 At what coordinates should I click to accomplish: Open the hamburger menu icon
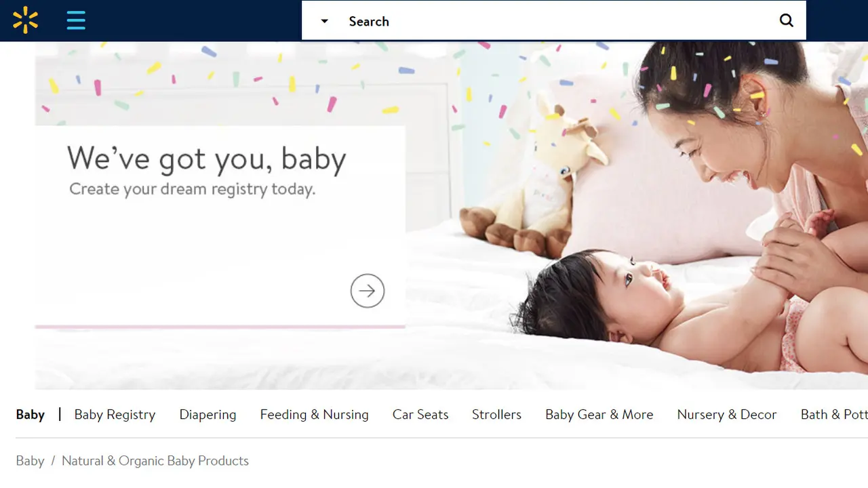point(76,20)
